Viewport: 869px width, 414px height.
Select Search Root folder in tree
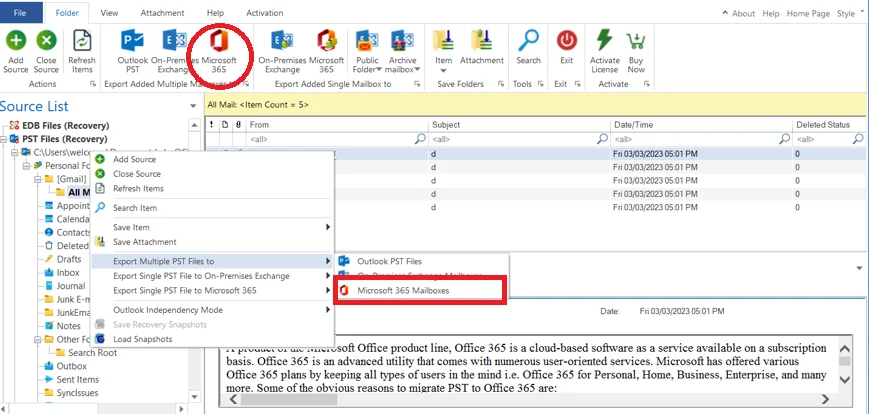[x=93, y=352]
